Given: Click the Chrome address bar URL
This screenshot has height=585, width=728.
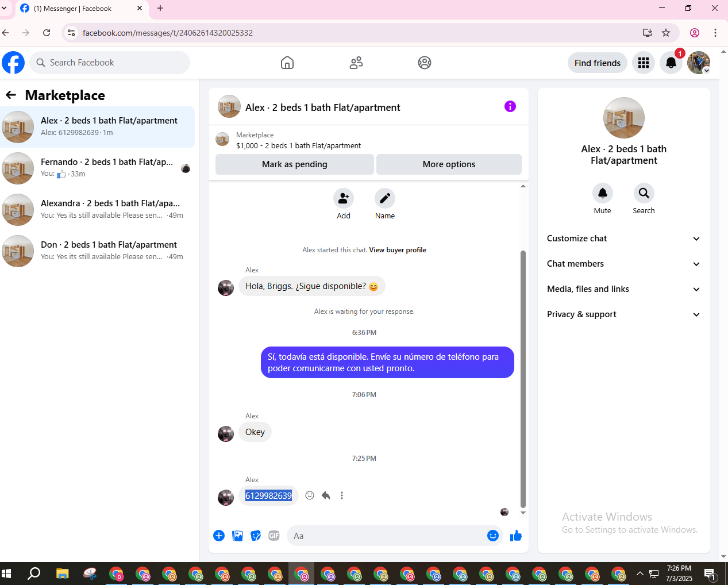Looking at the screenshot, I should tap(168, 33).
